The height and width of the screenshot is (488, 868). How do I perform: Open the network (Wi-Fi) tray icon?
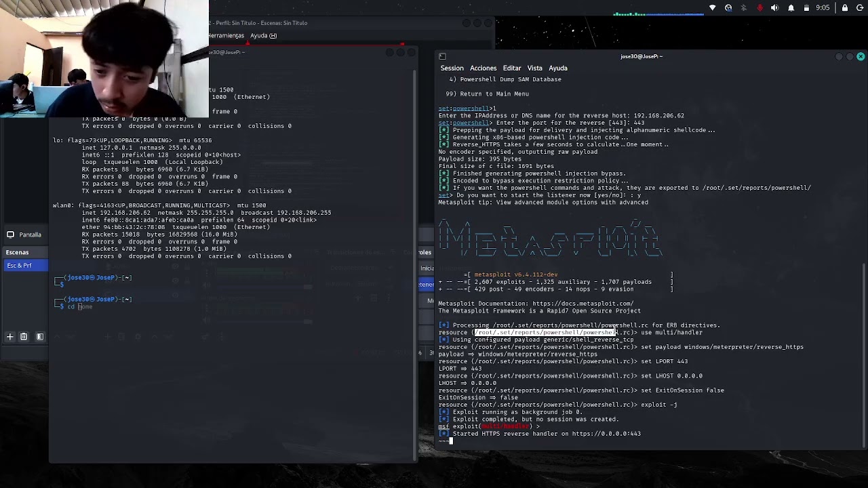[x=712, y=8]
